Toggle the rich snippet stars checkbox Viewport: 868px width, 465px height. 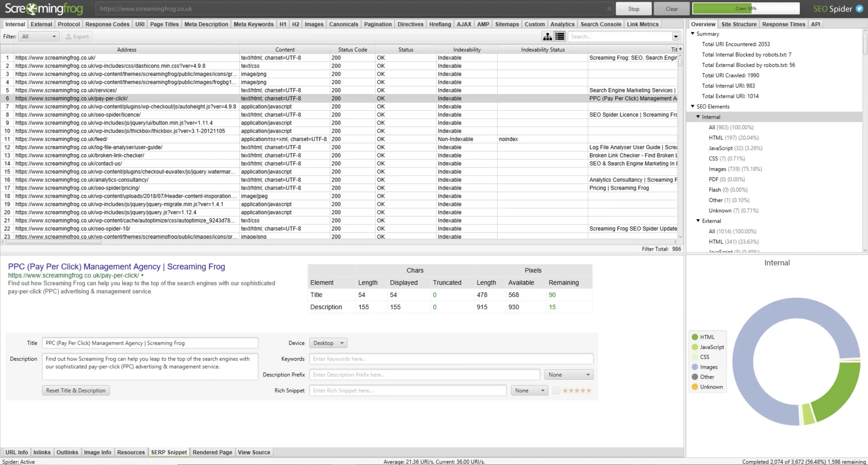556,391
